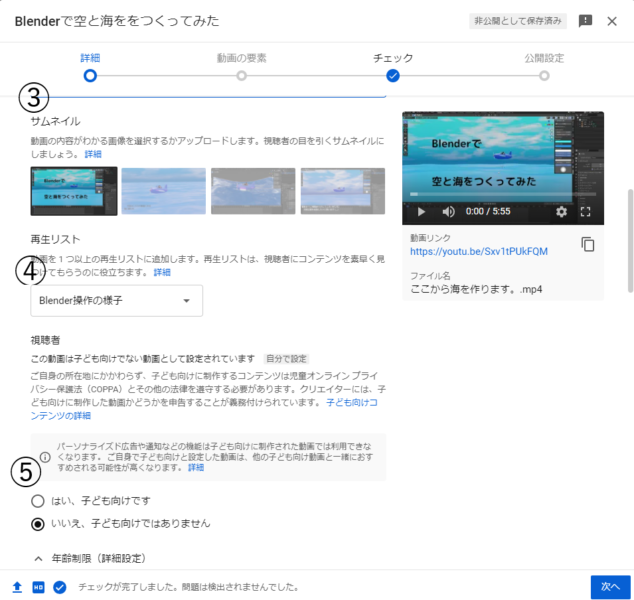The image size is (634, 600).
Task: Click the dialog vertical scrollbar
Action: pyautogui.click(x=630, y=241)
